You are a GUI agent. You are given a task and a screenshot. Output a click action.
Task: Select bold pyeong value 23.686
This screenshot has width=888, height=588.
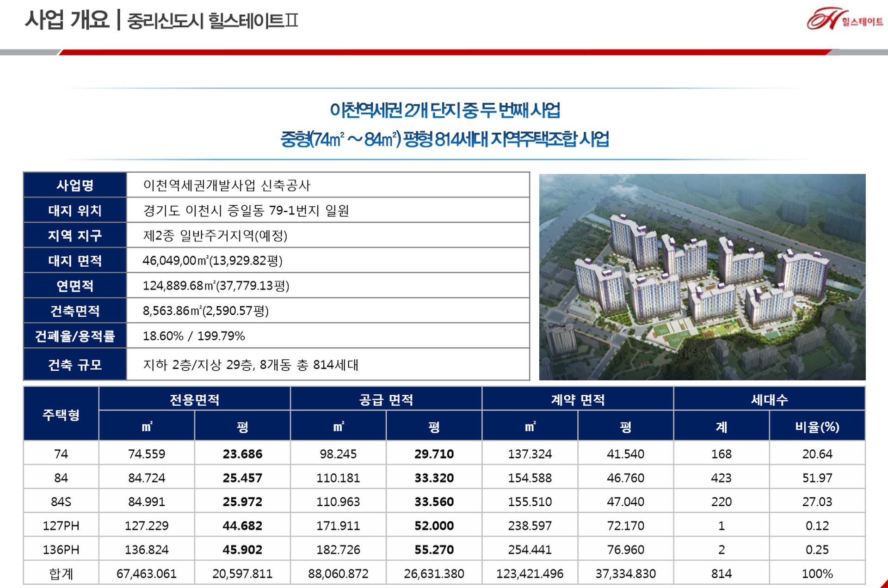tap(242, 454)
